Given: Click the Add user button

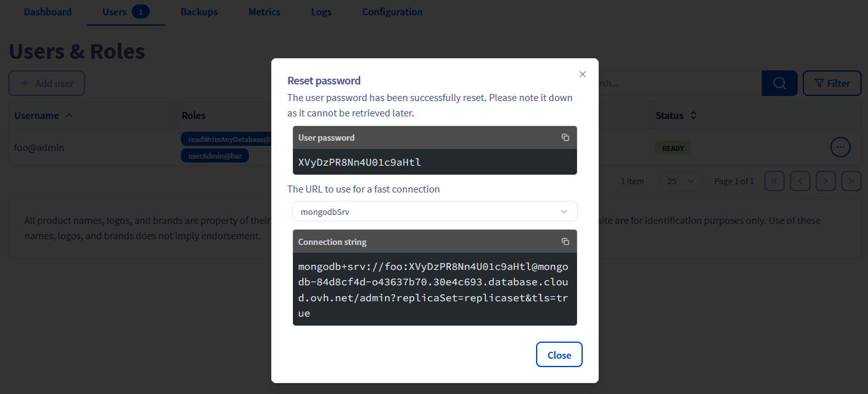Looking at the screenshot, I should pyautogui.click(x=47, y=83).
